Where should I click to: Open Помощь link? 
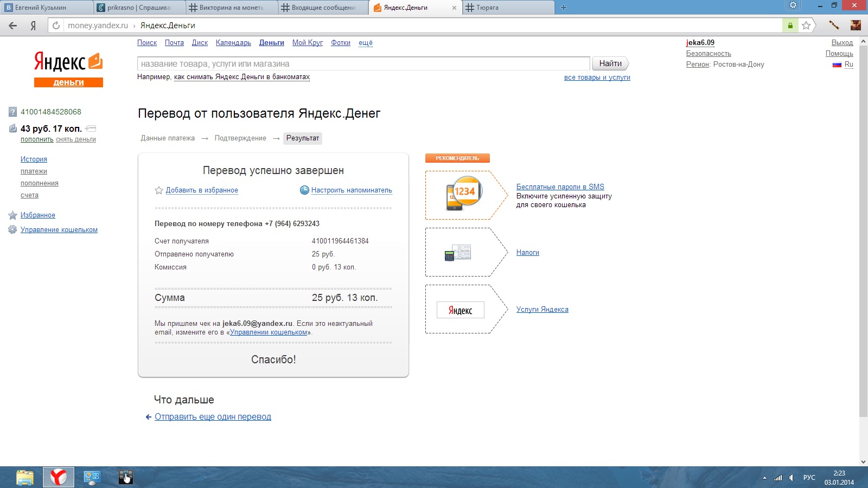point(839,54)
